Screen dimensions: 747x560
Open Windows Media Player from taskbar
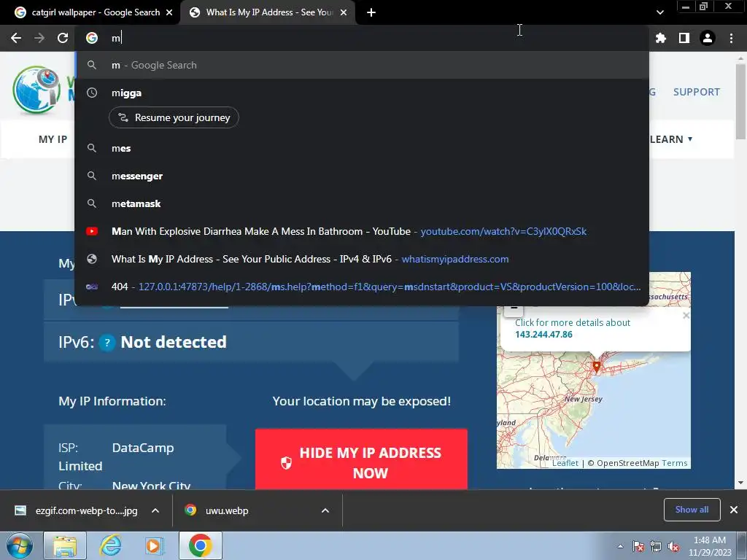(x=155, y=545)
